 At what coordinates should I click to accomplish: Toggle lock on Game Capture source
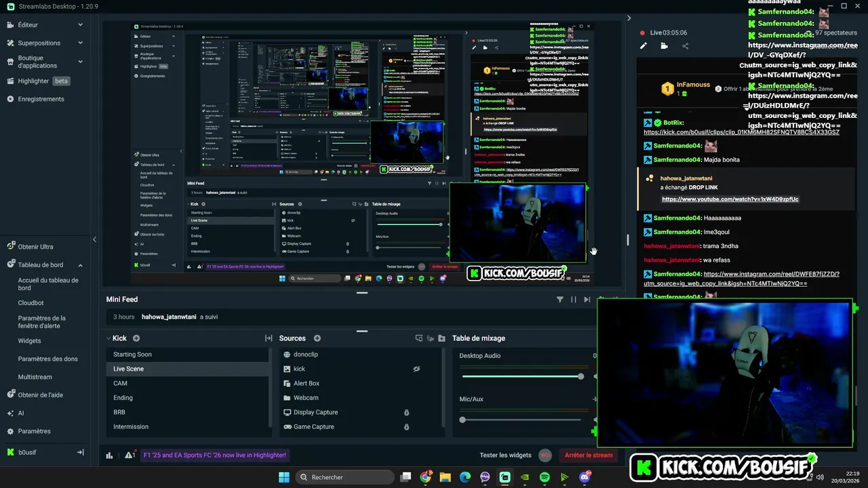coord(407,426)
